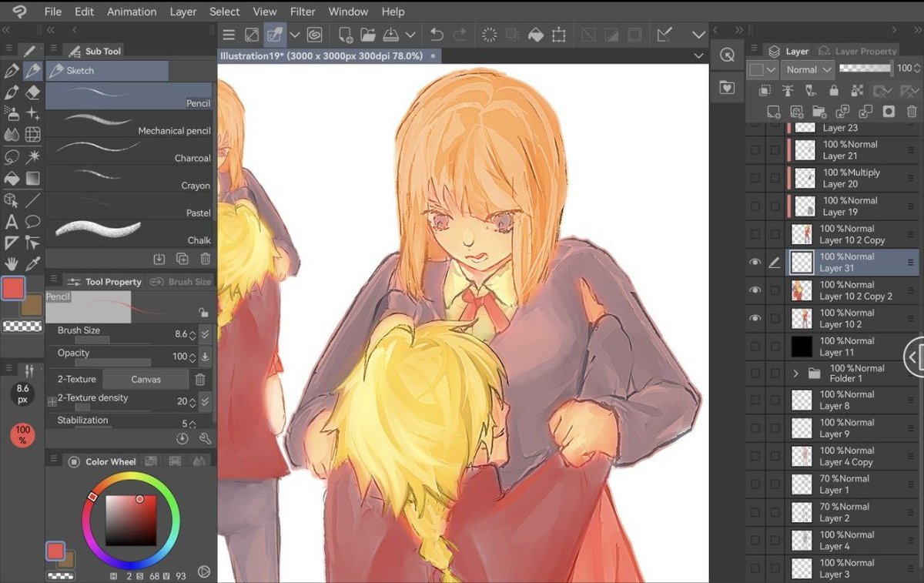This screenshot has height=583, width=924.
Task: Select the Airbrush tool
Action: point(12,113)
